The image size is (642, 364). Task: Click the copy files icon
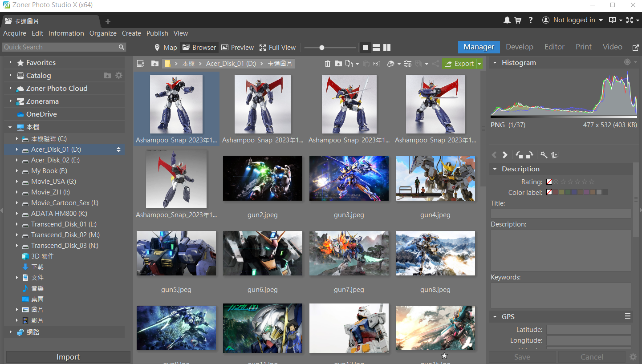point(349,64)
